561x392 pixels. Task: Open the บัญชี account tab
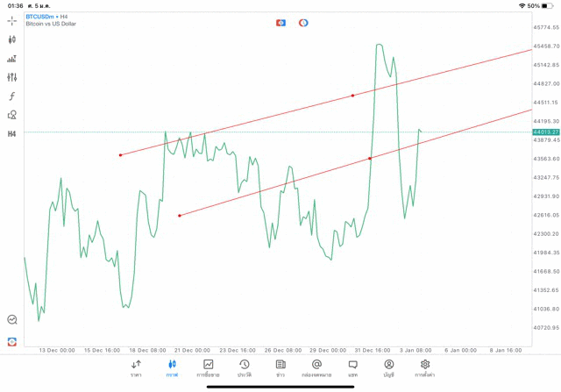click(x=388, y=367)
